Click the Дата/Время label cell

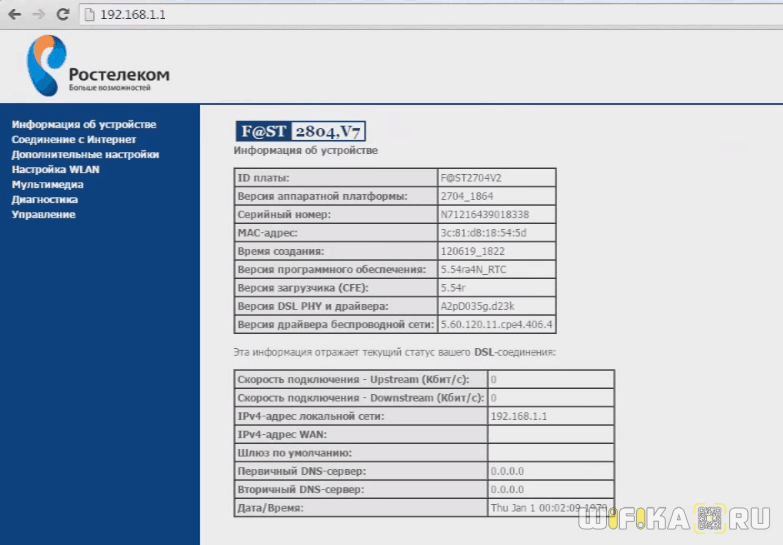(361, 508)
